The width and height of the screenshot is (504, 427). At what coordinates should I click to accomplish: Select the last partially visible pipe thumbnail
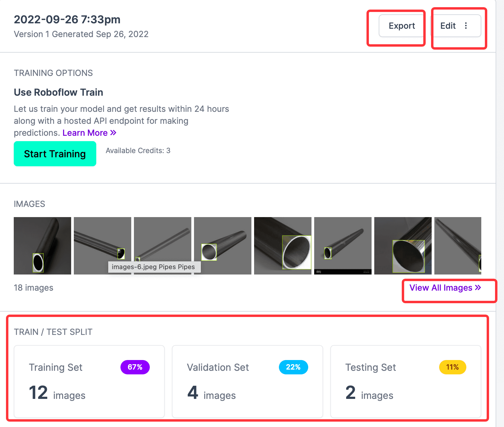point(458,246)
